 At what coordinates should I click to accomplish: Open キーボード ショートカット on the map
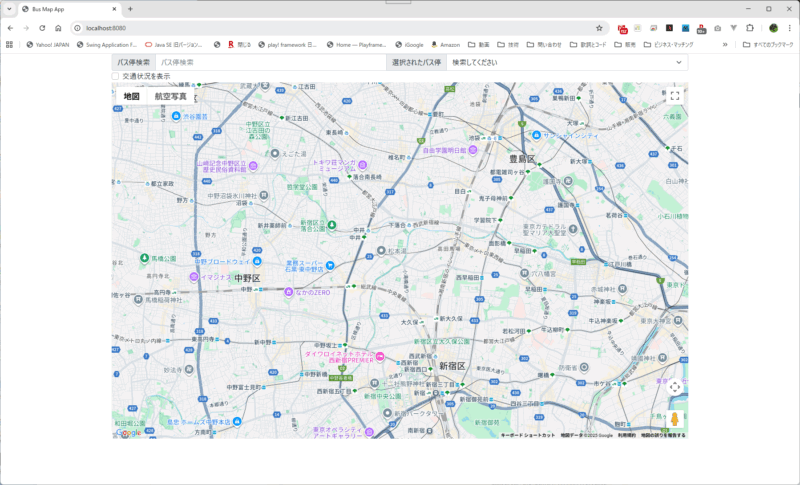pyautogui.click(x=528, y=435)
